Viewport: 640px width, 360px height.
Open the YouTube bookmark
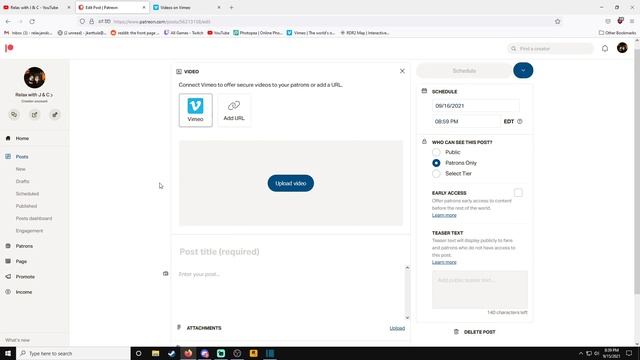(218, 33)
